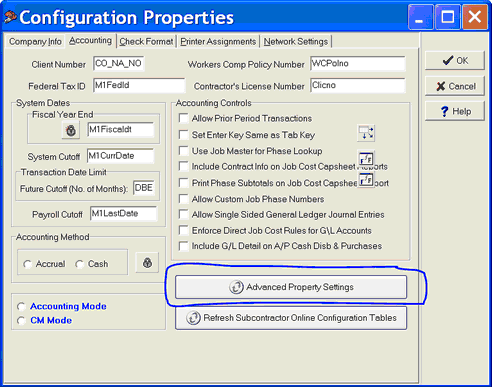Check Allow Single Sided General Ledger Journal Entries
Image resolution: width=492 pixels, height=387 pixels.
[x=184, y=214]
